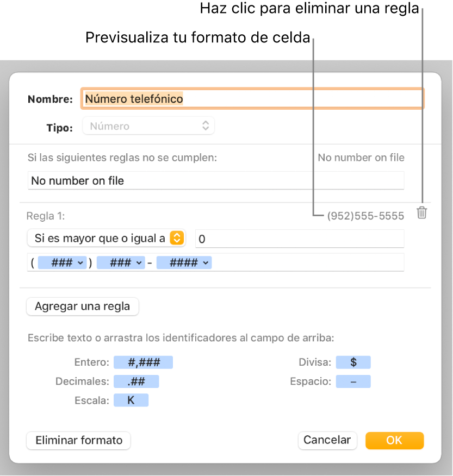Expand the second ### token dropdown
This screenshot has height=476, width=453.
pyautogui.click(x=125, y=263)
